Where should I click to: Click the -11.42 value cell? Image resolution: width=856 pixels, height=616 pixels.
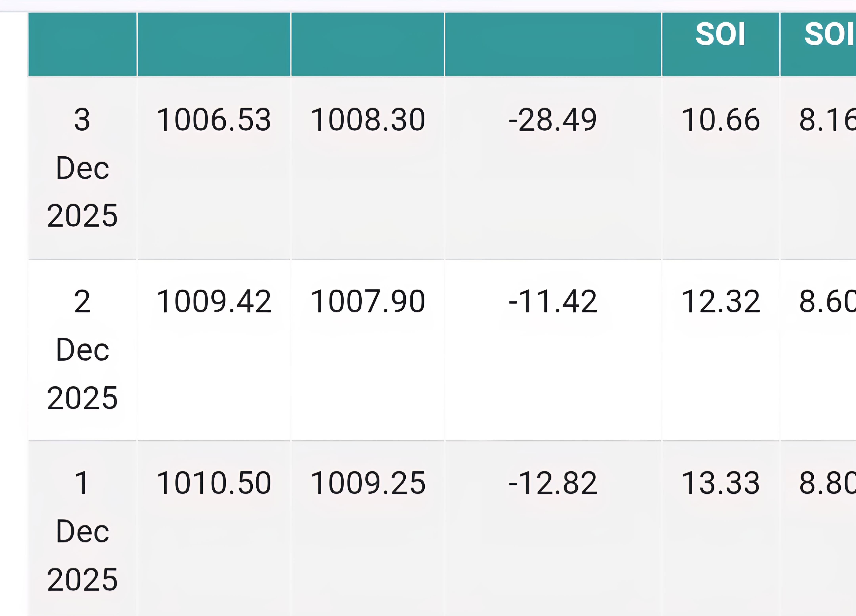coord(553,302)
